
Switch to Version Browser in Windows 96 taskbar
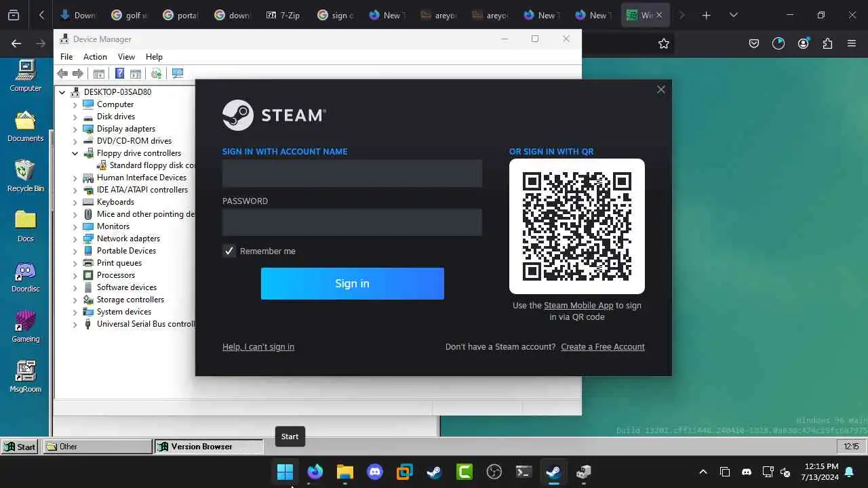tap(209, 447)
